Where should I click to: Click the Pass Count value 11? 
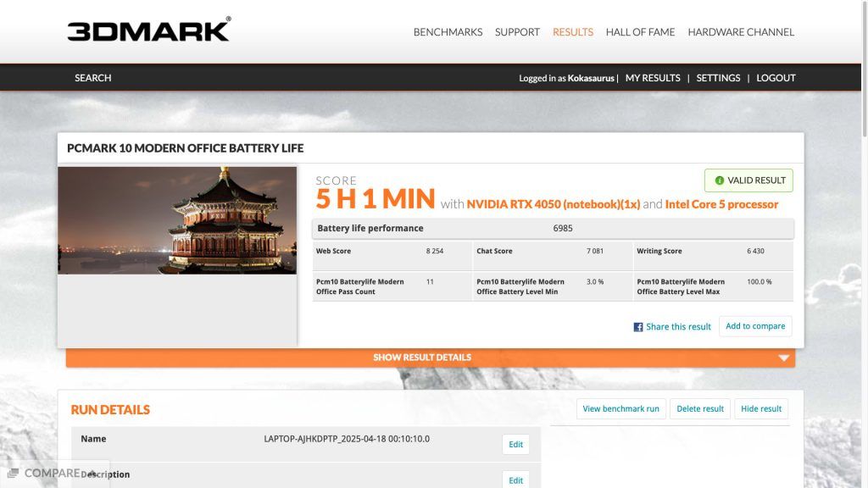430,281
